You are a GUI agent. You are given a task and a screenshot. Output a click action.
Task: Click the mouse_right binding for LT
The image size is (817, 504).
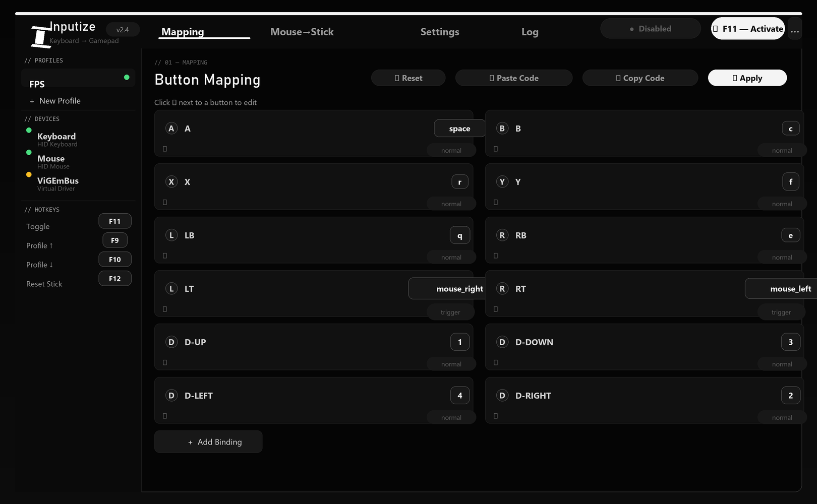(447, 289)
